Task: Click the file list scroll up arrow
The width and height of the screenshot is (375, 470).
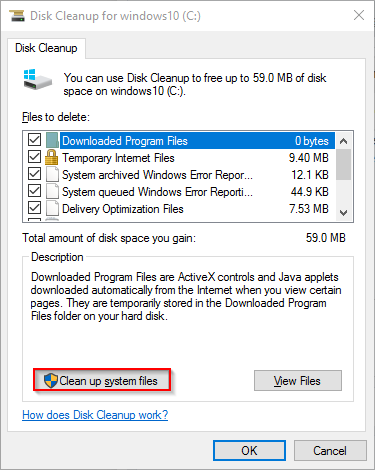Action: pyautogui.click(x=344, y=141)
